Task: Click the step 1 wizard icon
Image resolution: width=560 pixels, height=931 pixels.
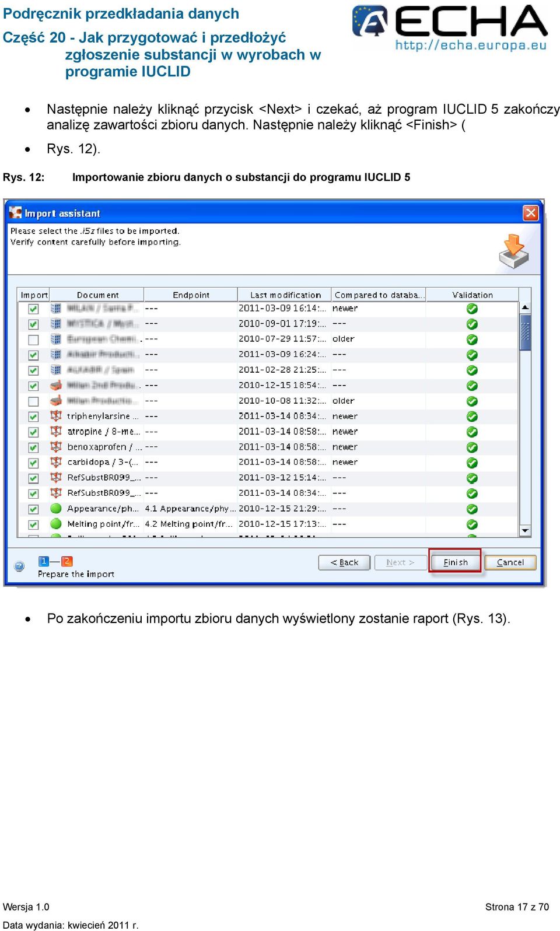Action: coord(44,561)
